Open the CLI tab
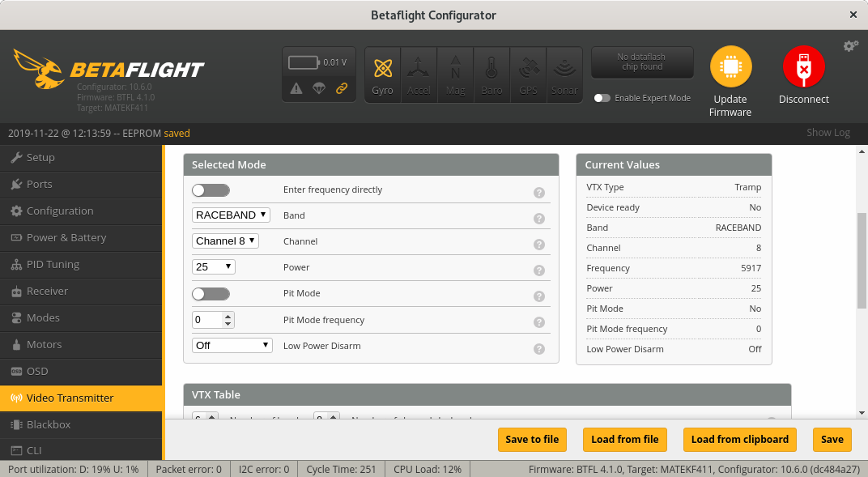Screen dimensions: 868x477 [x=81, y=450]
